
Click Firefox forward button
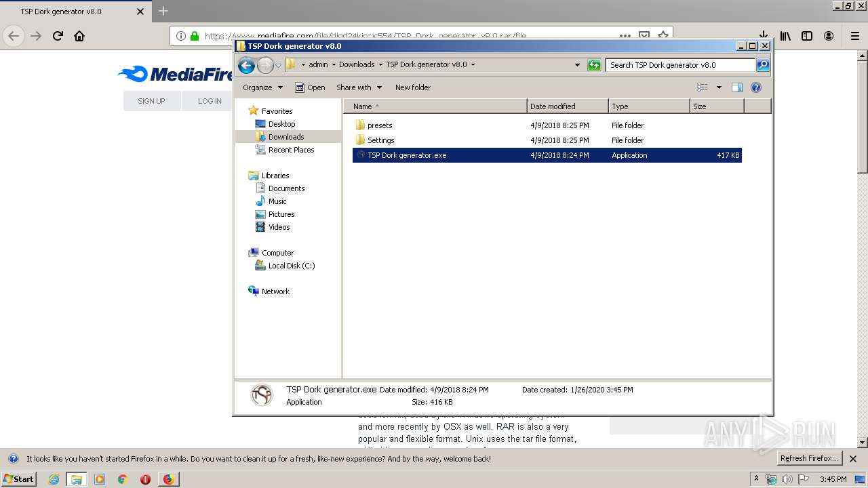37,36
